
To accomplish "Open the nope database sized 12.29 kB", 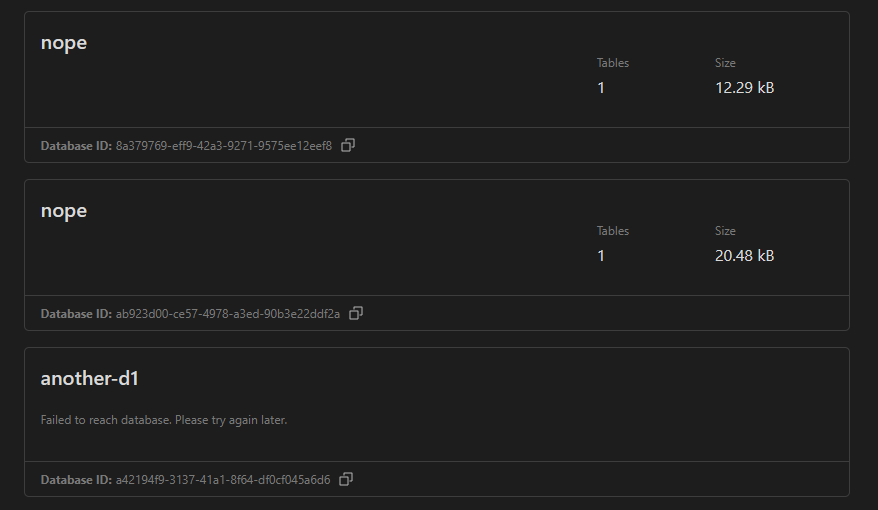I will [x=64, y=43].
